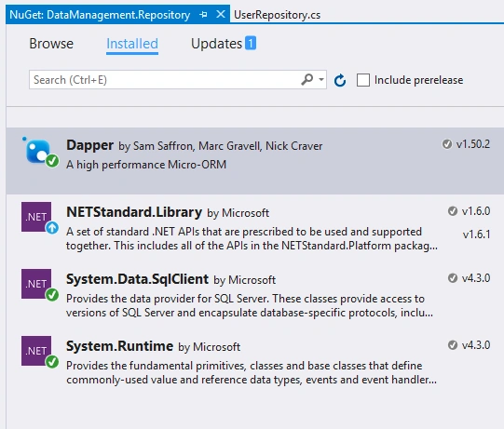The image size is (504, 429).
Task: Pin the NuGet tab with pushpin icon
Action: point(203,15)
